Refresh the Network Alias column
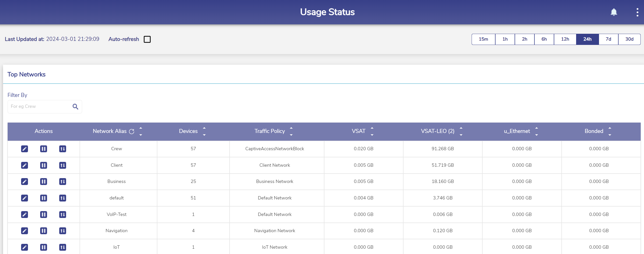Viewport: 644px width, 254px height. (x=132, y=131)
